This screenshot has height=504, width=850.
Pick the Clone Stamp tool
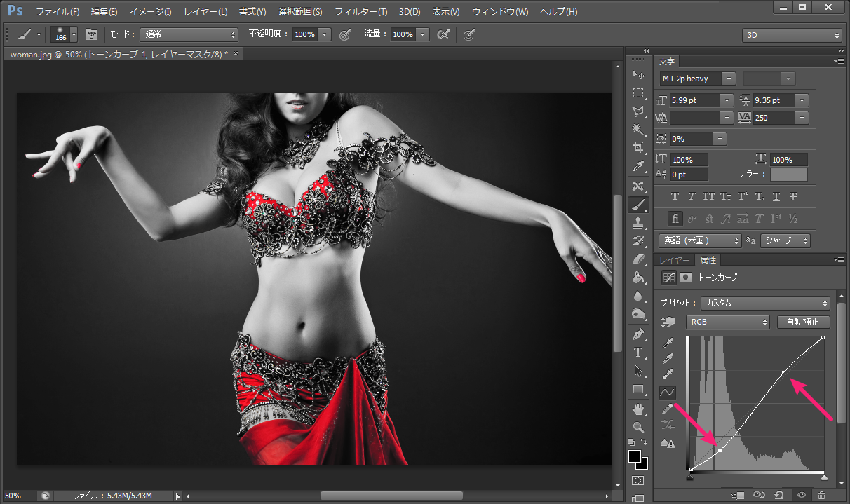click(638, 223)
